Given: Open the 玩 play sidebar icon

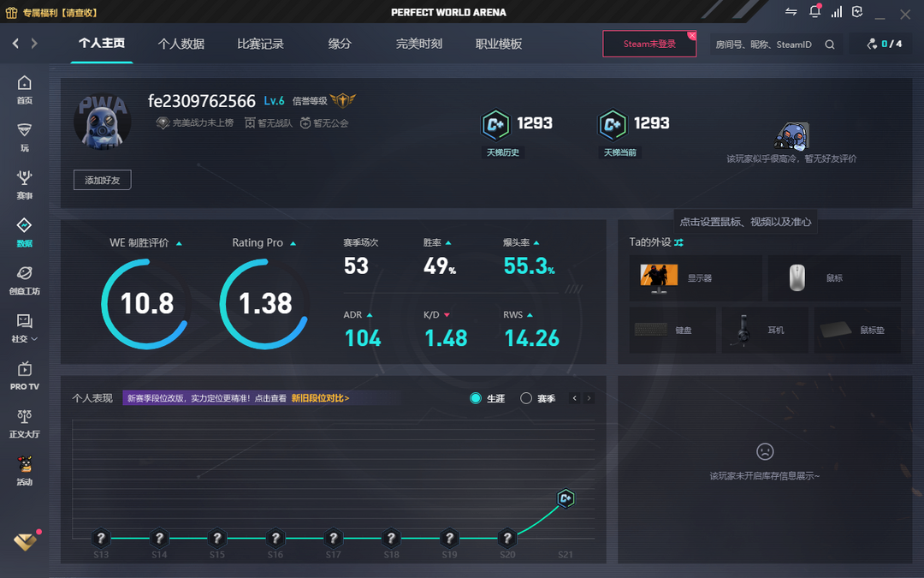Looking at the screenshot, I should 24,136.
